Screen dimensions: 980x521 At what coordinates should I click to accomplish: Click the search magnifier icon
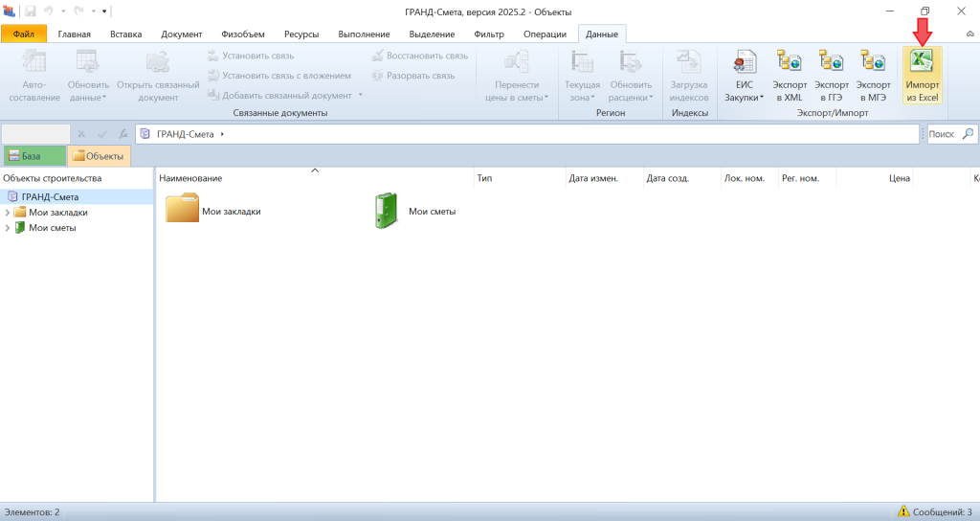968,134
